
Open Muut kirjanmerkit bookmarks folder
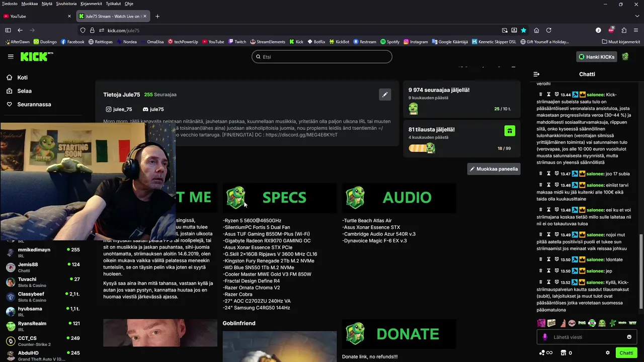pos(620,42)
